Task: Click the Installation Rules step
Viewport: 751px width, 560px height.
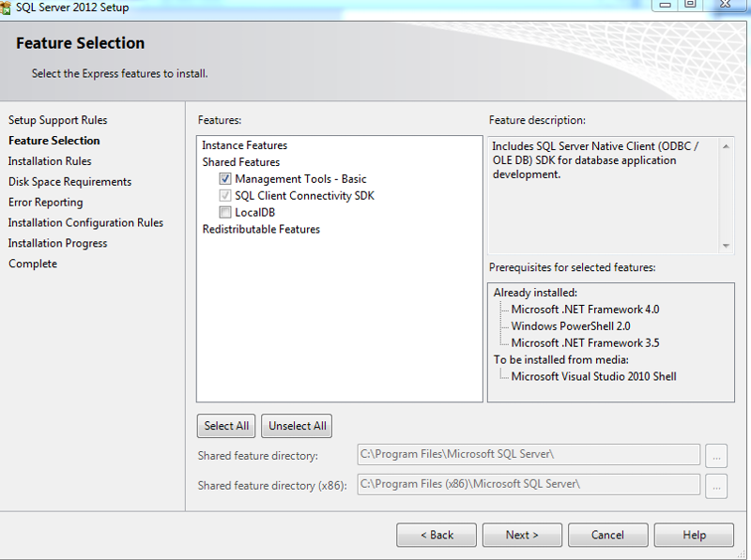Action: (50, 161)
